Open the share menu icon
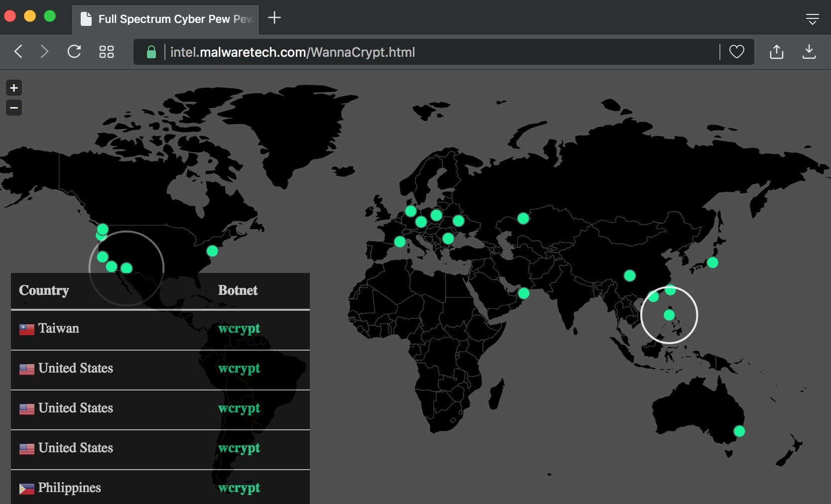This screenshot has height=504, width=831. pyautogui.click(x=777, y=51)
